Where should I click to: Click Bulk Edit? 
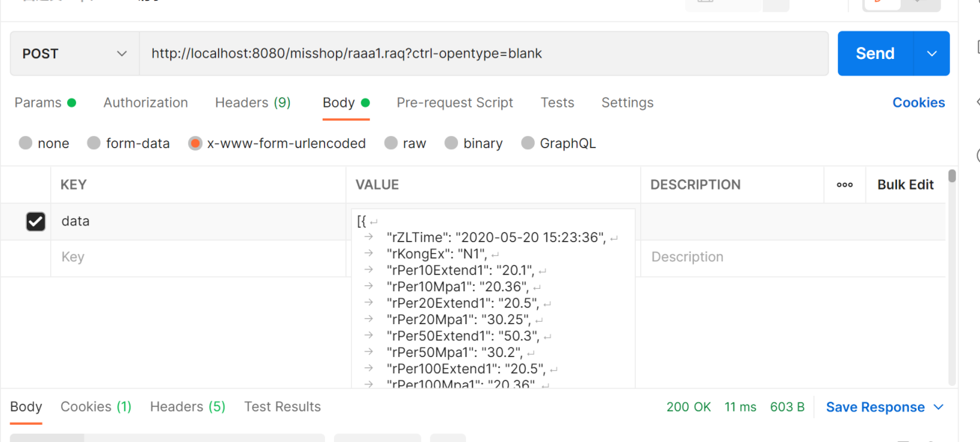tap(905, 184)
